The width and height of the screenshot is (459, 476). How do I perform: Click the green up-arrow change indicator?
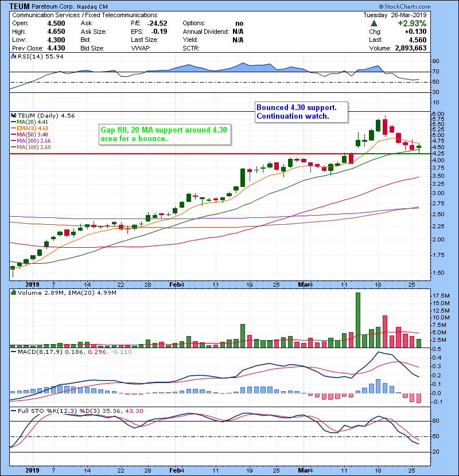click(x=374, y=24)
